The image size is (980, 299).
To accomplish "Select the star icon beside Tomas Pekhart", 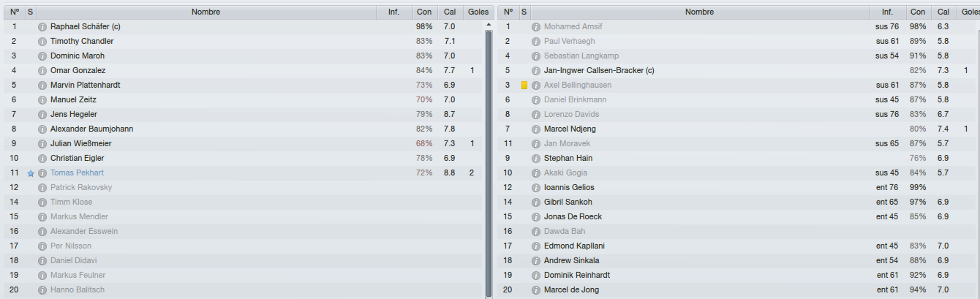I will 31,173.
